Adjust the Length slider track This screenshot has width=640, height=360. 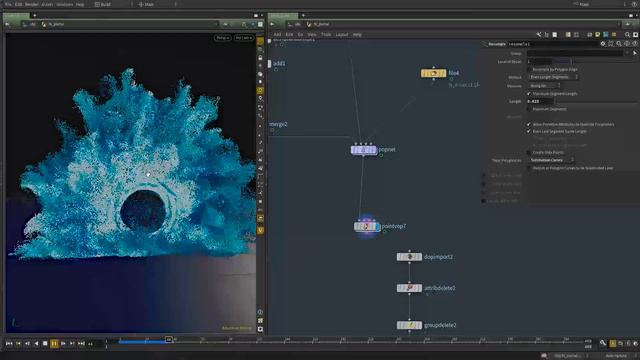(x=596, y=101)
